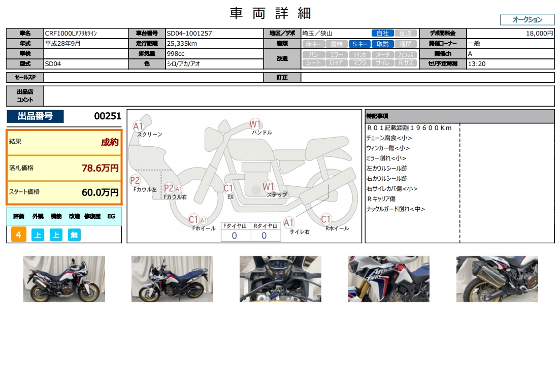Click the P2 marker for Fカウル左
The height and width of the screenshot is (392, 560).
pyautogui.click(x=135, y=180)
